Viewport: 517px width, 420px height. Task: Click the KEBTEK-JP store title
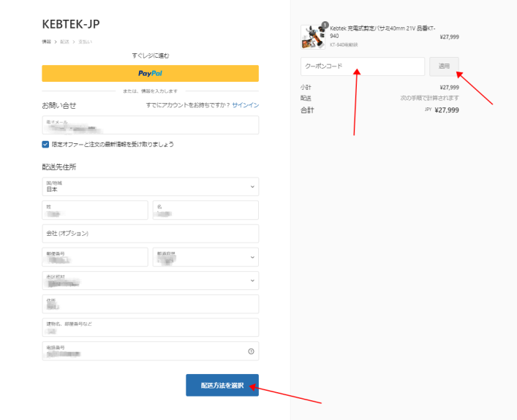71,24
